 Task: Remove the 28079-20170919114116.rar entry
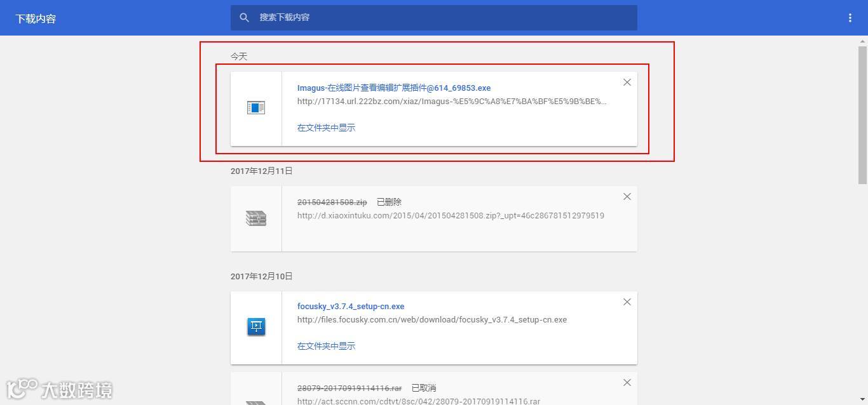[627, 383]
